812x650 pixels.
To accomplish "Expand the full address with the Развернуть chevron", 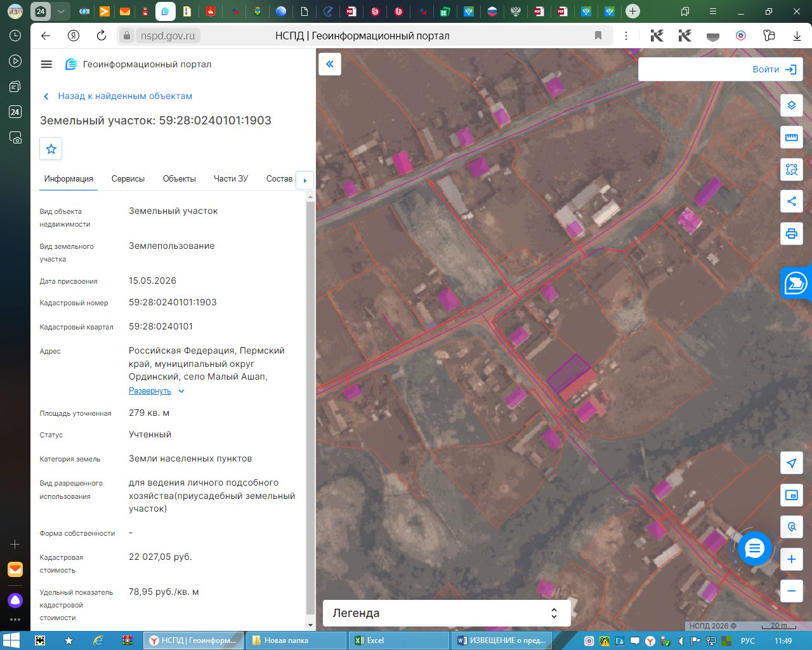I will [x=181, y=391].
